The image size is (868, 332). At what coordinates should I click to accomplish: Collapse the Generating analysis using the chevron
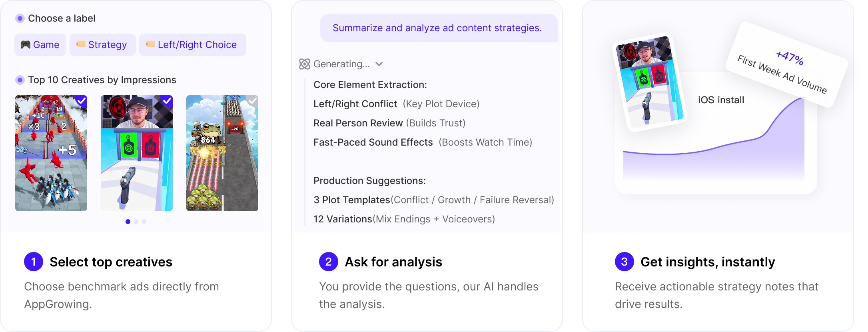[380, 64]
